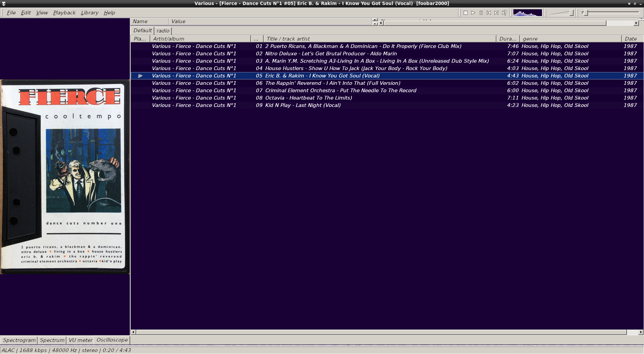Click the playlist horizontal scrollbar left arrow
Image resolution: width=644 pixels, height=354 pixels.
[x=133, y=332]
